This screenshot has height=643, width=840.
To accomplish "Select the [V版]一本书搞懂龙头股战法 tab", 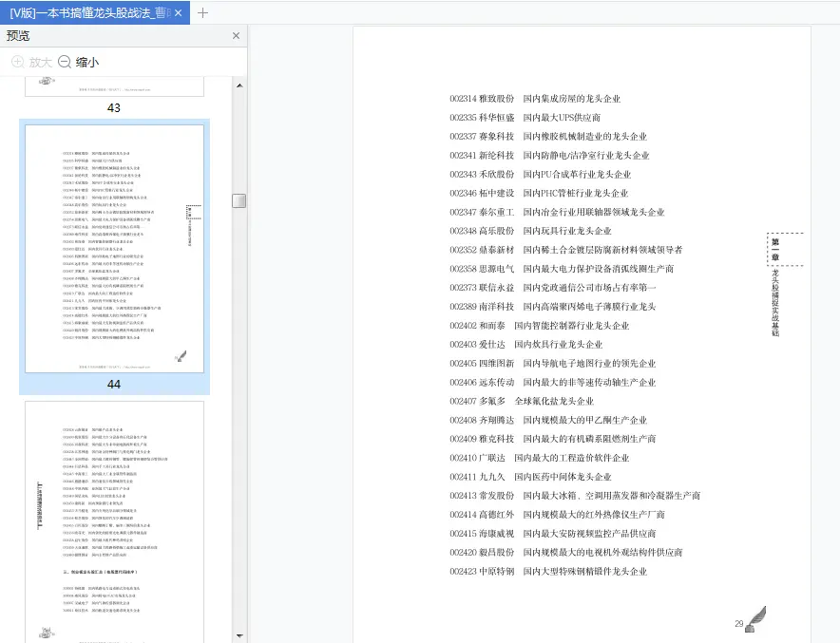I will 95,13.
